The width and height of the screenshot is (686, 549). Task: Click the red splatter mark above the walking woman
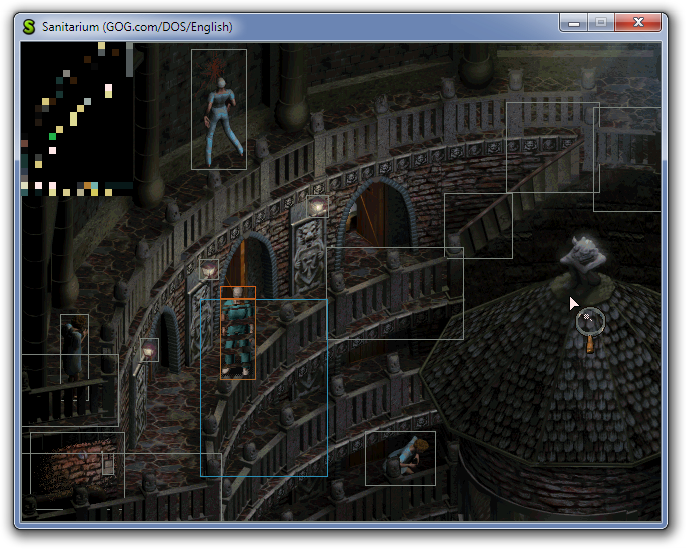point(214,68)
